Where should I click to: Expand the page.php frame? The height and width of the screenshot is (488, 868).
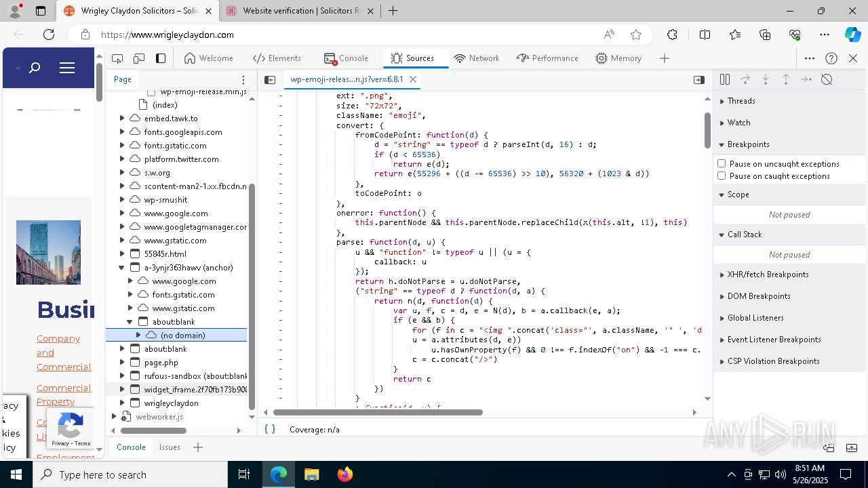pyautogui.click(x=122, y=363)
